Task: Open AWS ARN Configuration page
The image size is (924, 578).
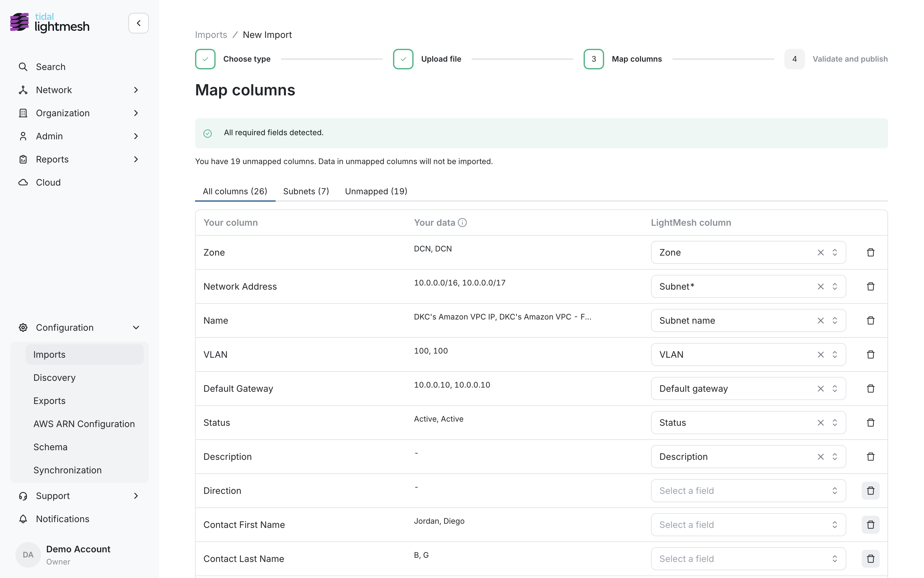Action: point(85,424)
